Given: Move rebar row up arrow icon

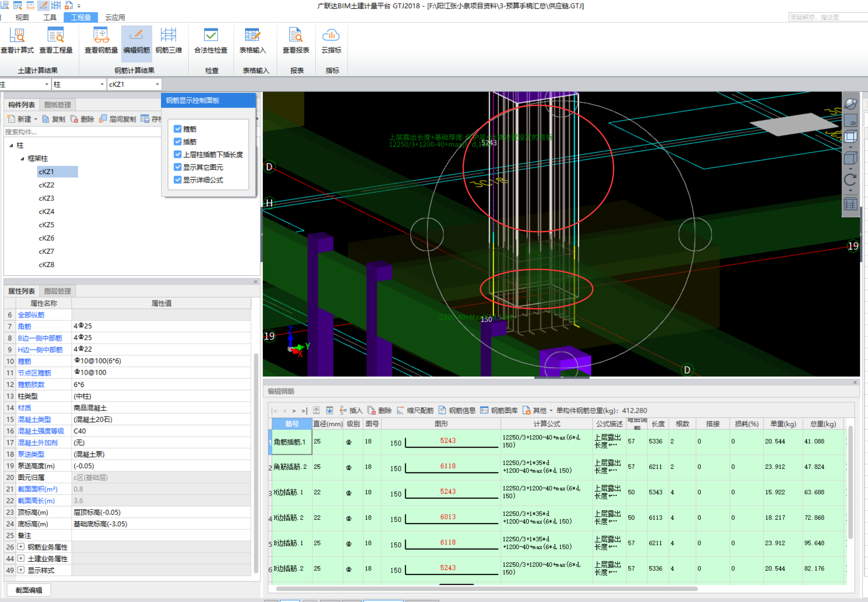Looking at the screenshot, I should [x=316, y=410].
